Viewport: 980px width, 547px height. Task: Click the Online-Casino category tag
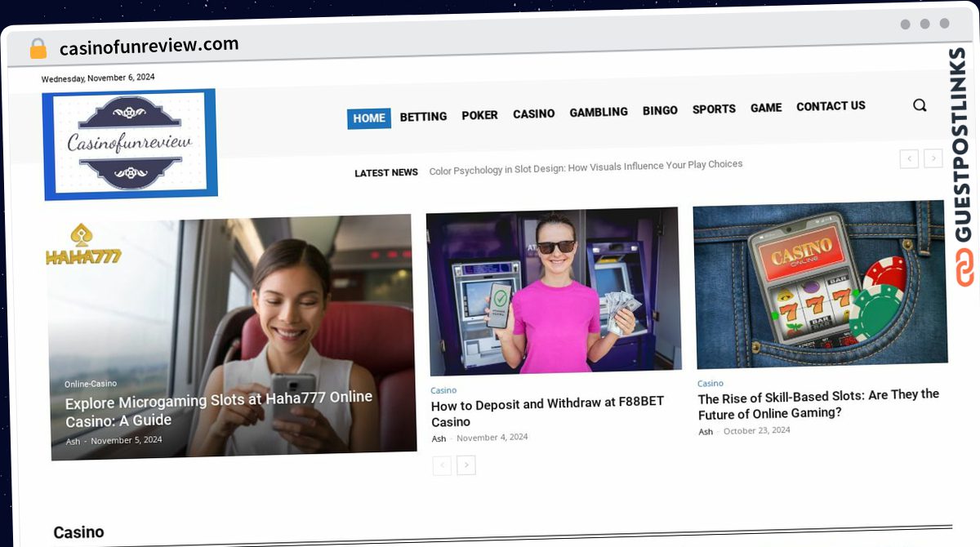(x=91, y=384)
